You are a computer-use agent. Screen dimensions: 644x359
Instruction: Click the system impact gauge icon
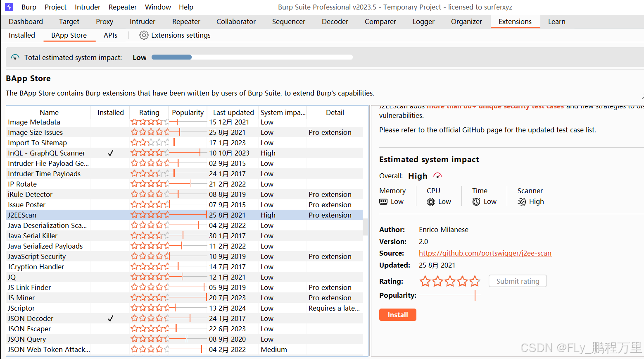pyautogui.click(x=15, y=57)
